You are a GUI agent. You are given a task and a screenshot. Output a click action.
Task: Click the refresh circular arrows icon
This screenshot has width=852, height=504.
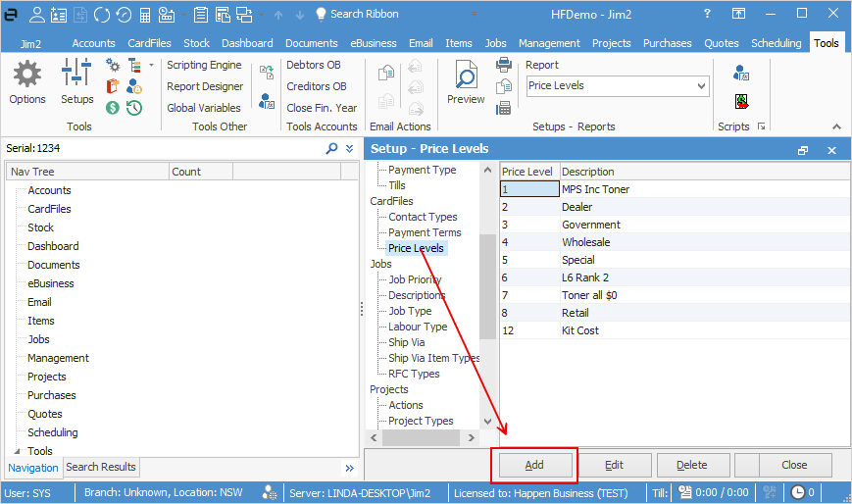click(102, 15)
